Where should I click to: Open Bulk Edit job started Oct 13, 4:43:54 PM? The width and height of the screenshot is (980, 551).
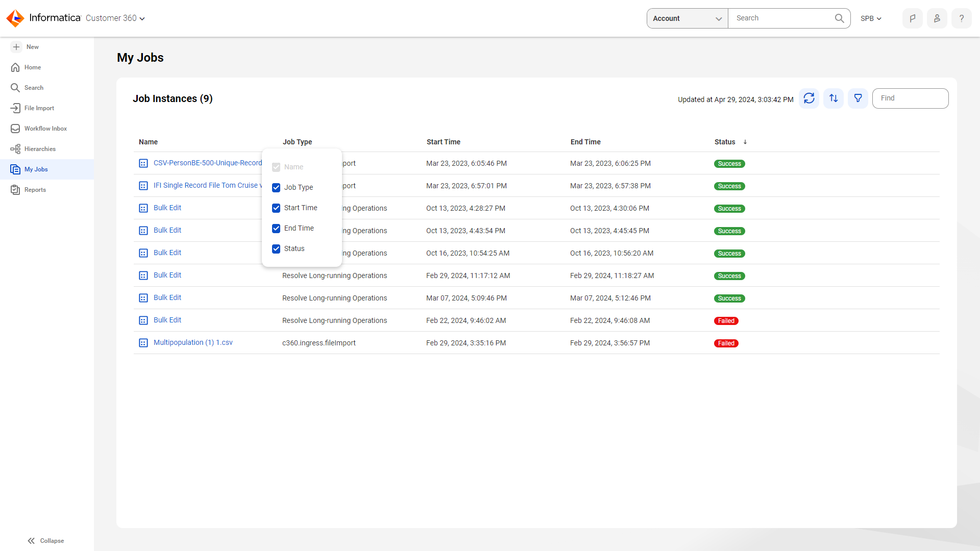pyautogui.click(x=167, y=230)
